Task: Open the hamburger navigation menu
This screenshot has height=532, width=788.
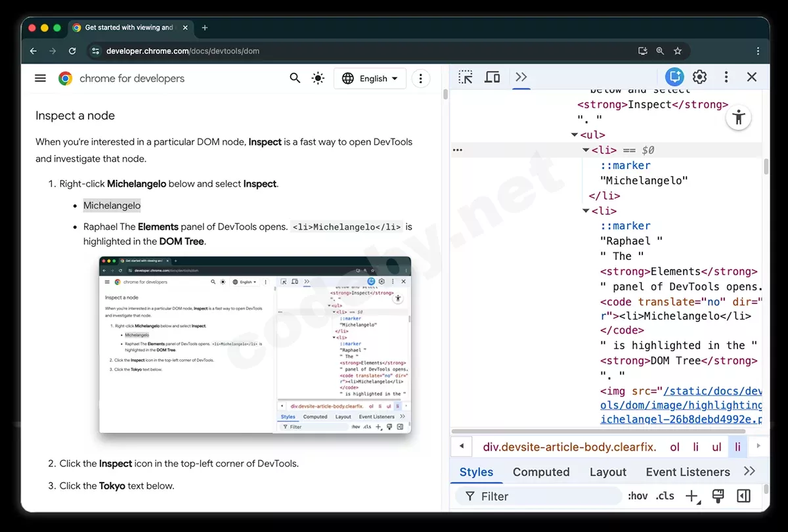Action: (40, 78)
